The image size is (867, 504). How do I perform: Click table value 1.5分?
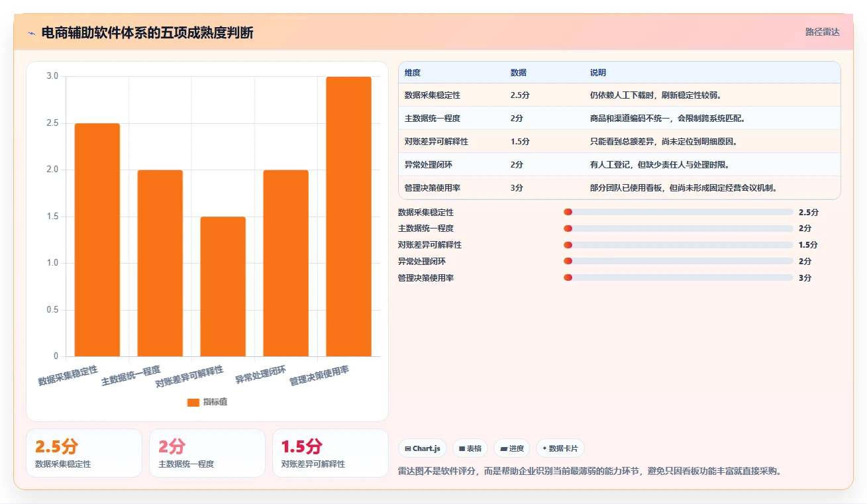point(520,142)
